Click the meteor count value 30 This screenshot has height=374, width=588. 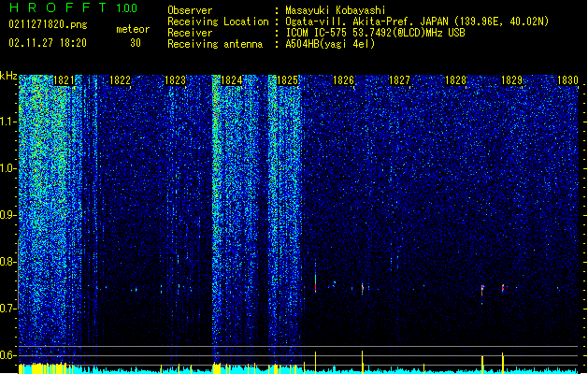pos(136,43)
